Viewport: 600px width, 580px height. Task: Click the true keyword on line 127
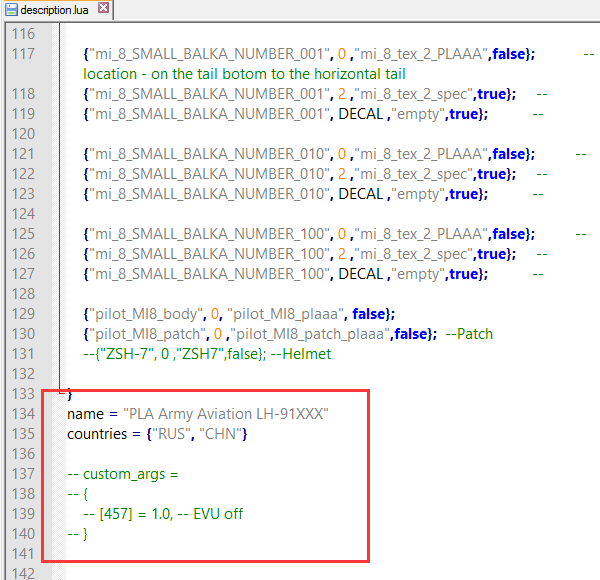[x=463, y=274]
